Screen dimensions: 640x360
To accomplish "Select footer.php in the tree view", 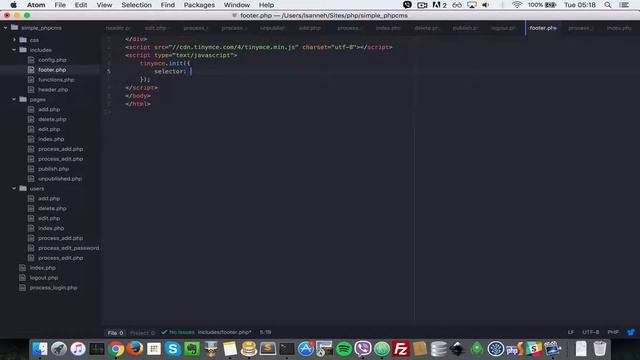I will click(52, 70).
